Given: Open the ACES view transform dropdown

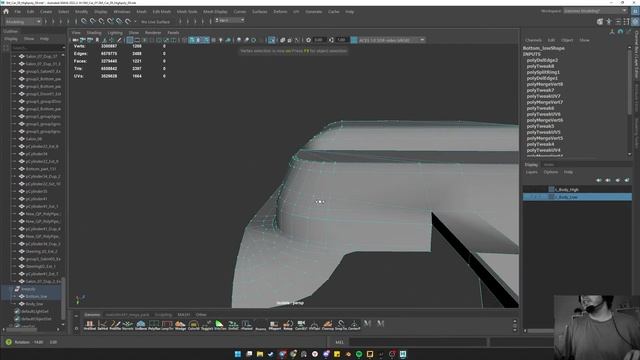Looking at the screenshot, I should (x=392, y=40).
